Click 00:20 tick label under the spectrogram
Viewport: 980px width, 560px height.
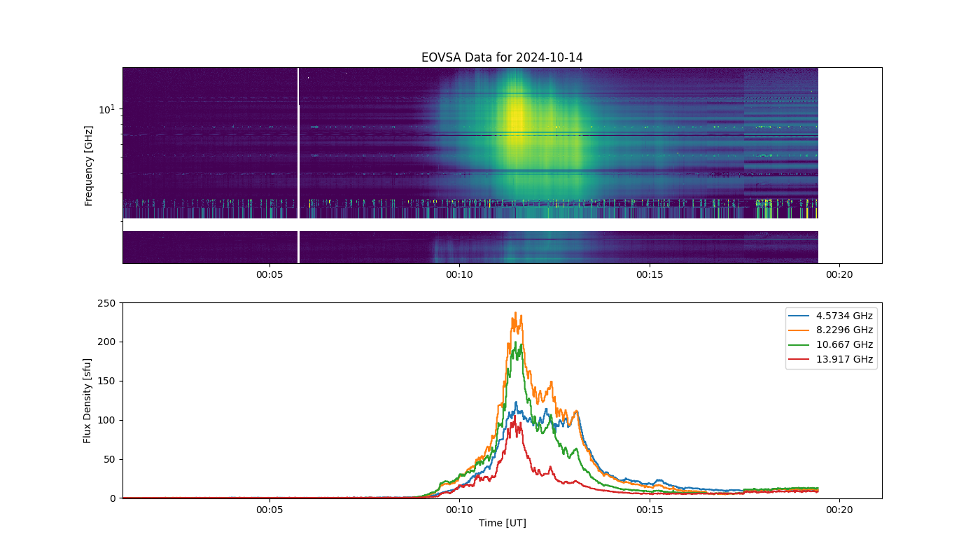[840, 274]
